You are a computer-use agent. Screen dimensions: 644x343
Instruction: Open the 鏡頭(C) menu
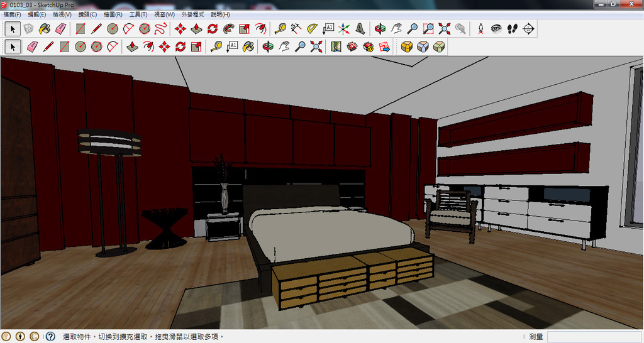[87, 14]
